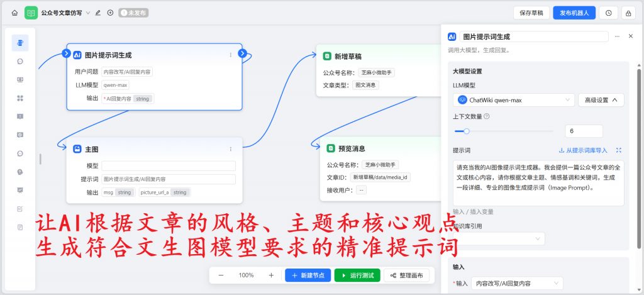Open the three-dot menu on the 主图 node

[230, 149]
